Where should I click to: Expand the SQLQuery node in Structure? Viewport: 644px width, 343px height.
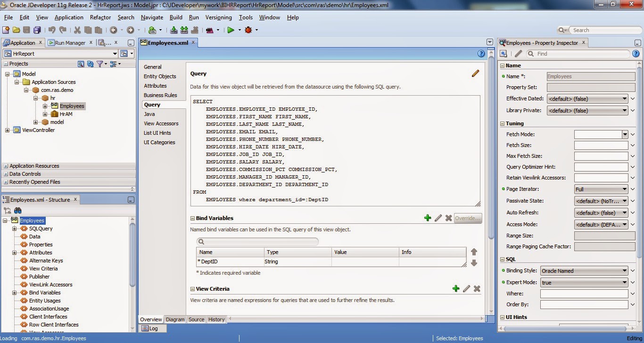[15, 229]
